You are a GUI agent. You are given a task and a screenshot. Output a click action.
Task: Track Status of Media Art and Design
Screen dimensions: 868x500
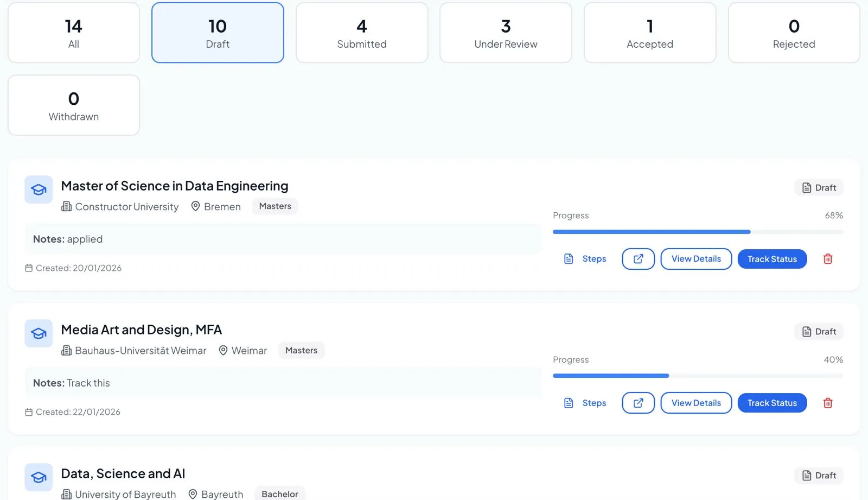[x=772, y=403]
